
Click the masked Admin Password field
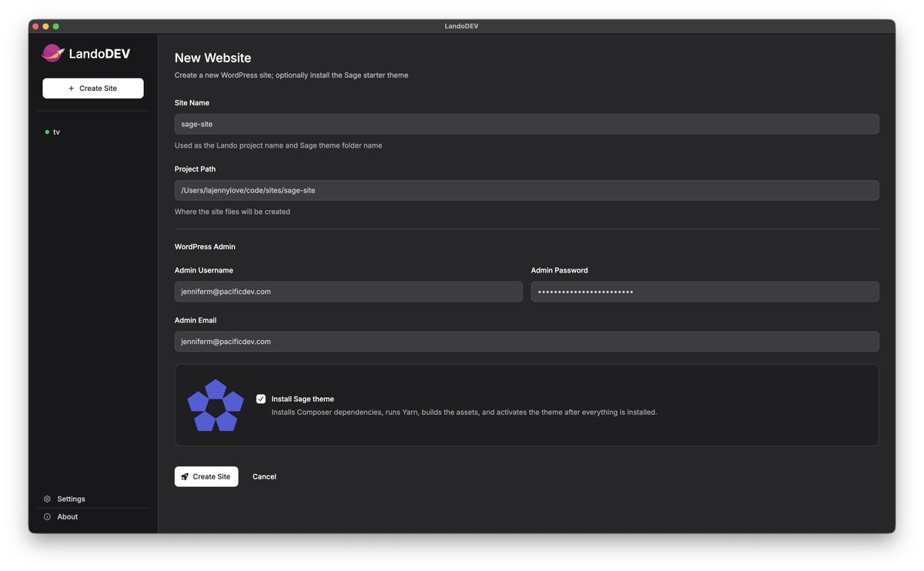[x=705, y=291]
